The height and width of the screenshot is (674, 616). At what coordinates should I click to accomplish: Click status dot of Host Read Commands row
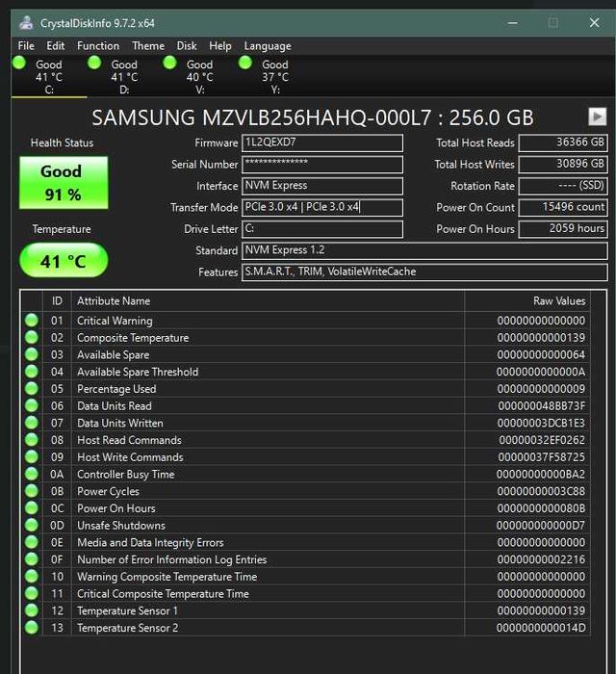click(x=32, y=440)
